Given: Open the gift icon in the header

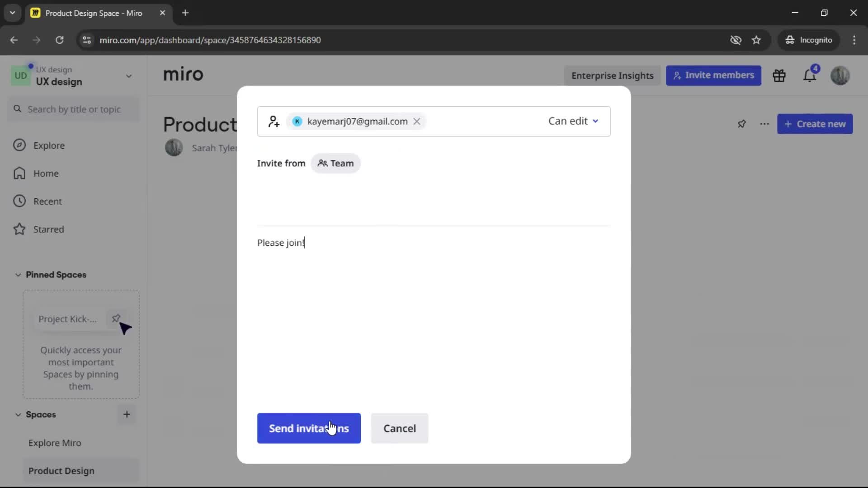Looking at the screenshot, I should pos(779,75).
